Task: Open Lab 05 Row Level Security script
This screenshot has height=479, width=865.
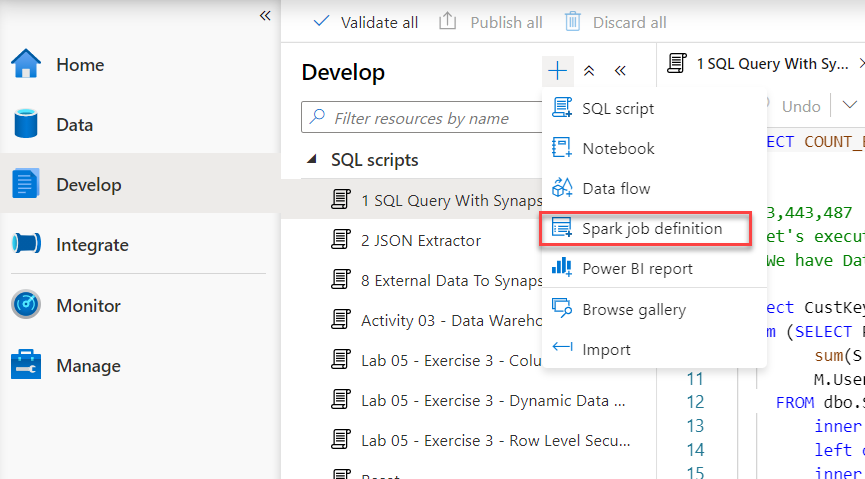Action: 467,440
